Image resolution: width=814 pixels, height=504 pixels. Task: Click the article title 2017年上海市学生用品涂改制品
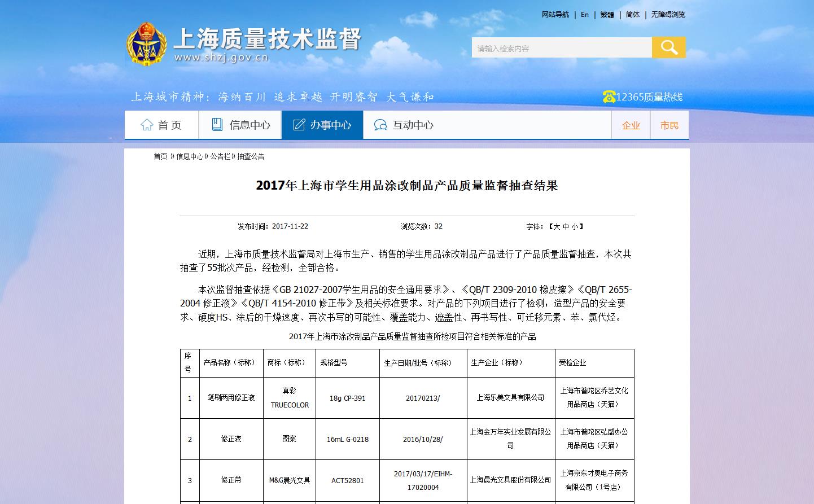coord(406,186)
